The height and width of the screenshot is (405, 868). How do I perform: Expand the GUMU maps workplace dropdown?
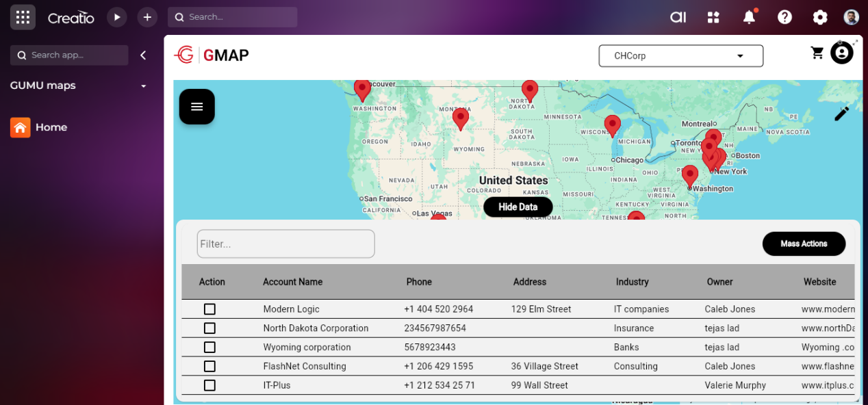pos(144,86)
